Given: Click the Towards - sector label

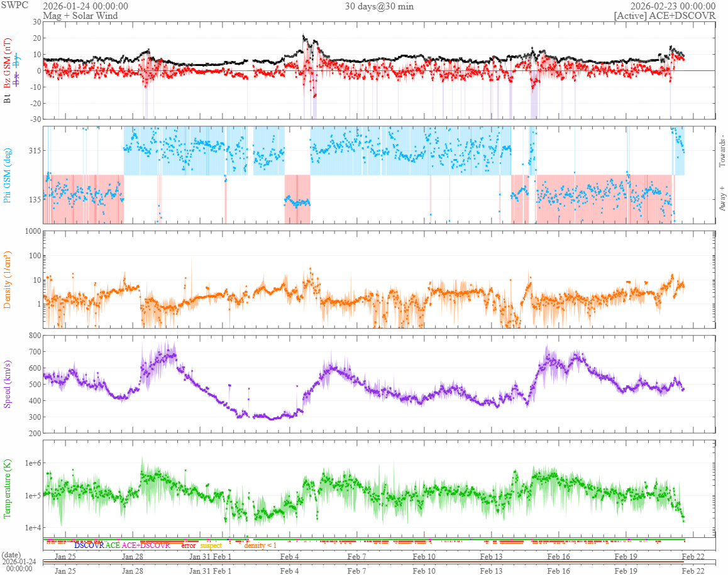Looking at the screenshot, I should [722, 151].
